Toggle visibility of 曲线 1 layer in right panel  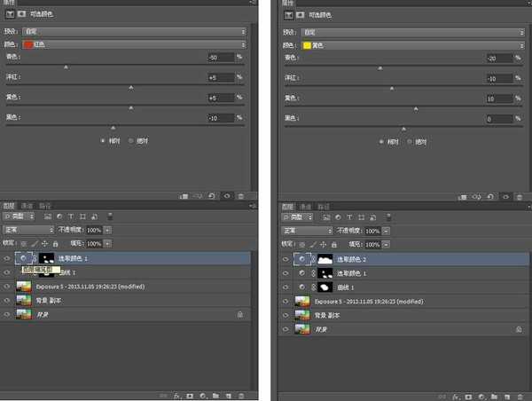click(286, 287)
